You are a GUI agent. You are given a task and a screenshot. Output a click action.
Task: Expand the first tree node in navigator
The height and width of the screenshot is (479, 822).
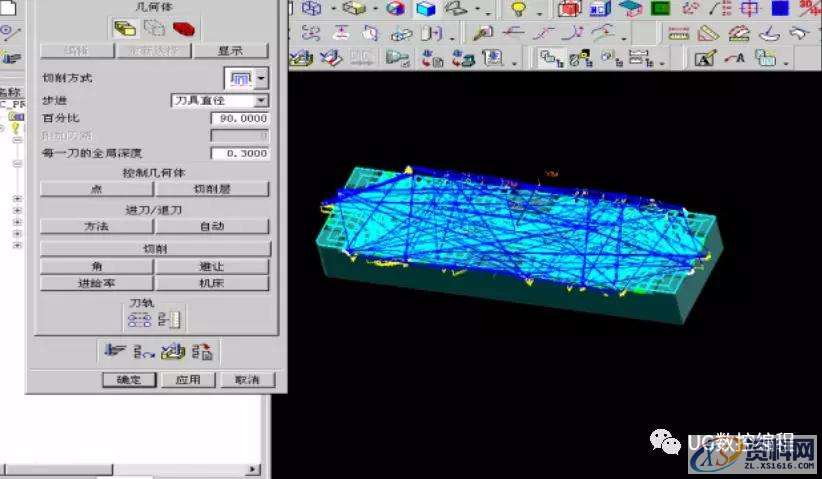pyautogui.click(x=17, y=198)
